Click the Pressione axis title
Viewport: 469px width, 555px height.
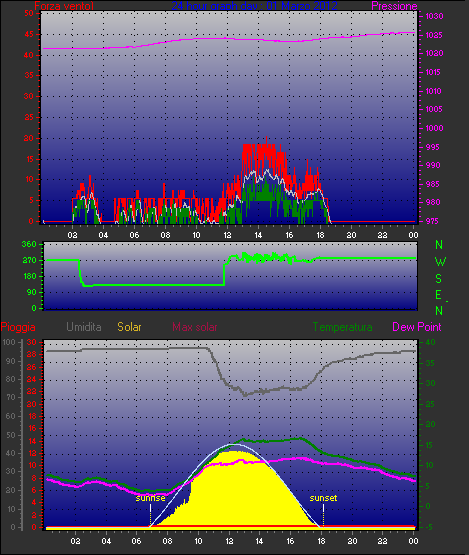click(394, 6)
